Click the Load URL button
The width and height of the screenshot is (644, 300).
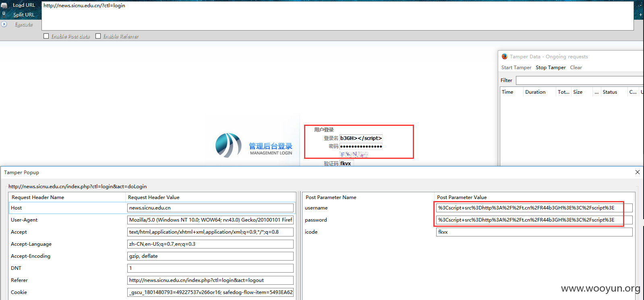[24, 5]
